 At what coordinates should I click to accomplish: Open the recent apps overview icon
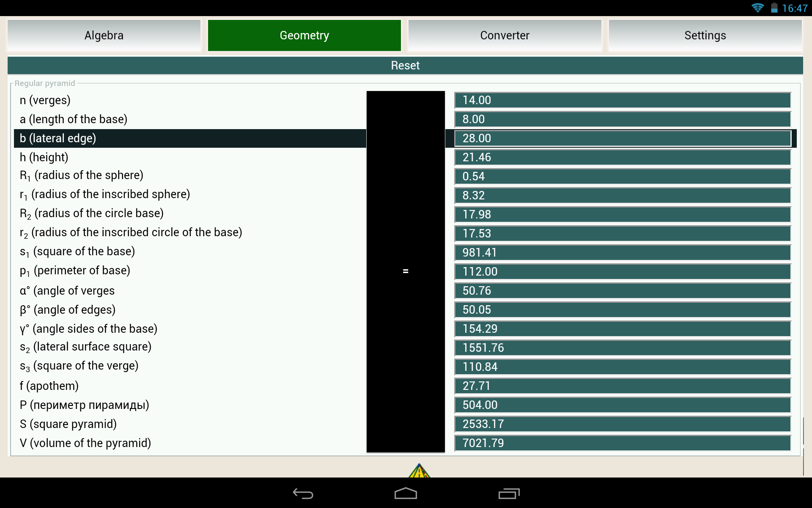coord(509,494)
